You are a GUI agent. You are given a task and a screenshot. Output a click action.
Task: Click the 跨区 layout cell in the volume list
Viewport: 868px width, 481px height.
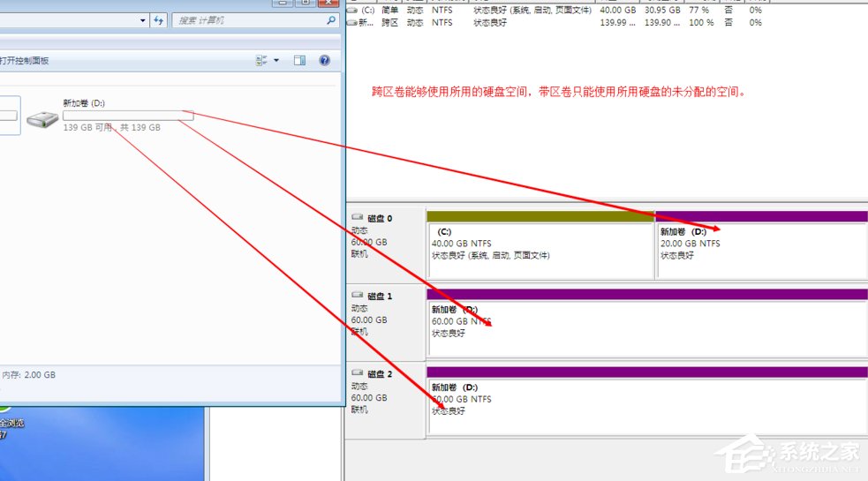click(389, 23)
